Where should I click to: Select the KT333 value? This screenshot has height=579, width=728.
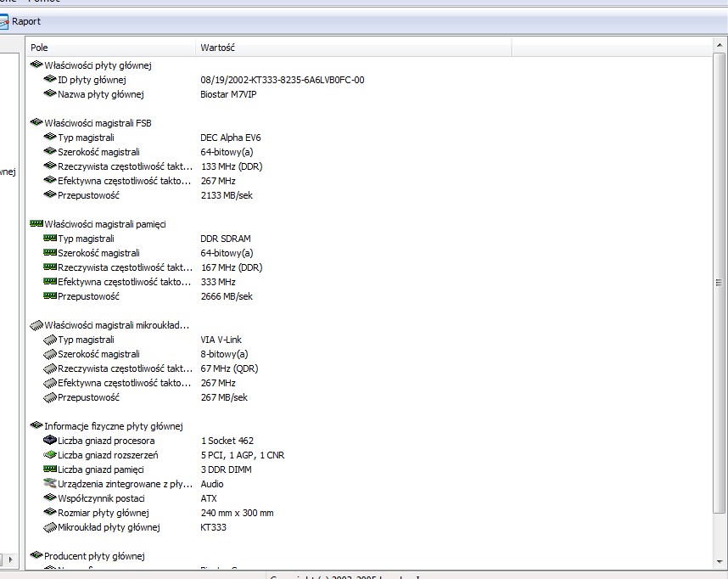click(x=214, y=527)
